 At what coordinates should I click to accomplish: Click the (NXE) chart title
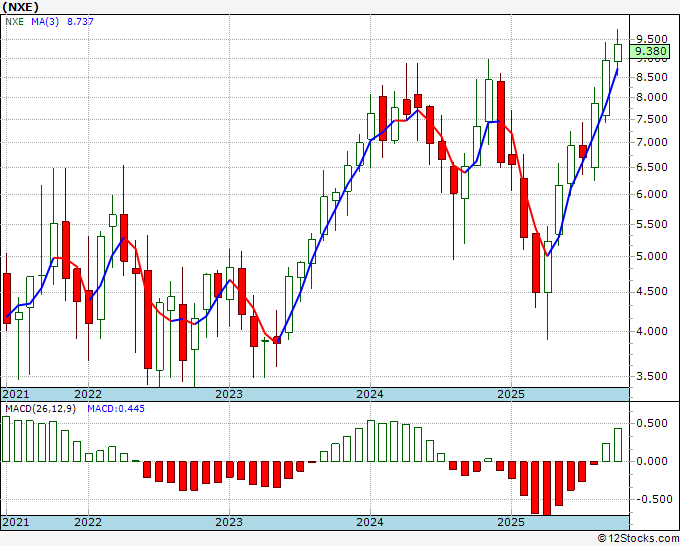point(20,7)
